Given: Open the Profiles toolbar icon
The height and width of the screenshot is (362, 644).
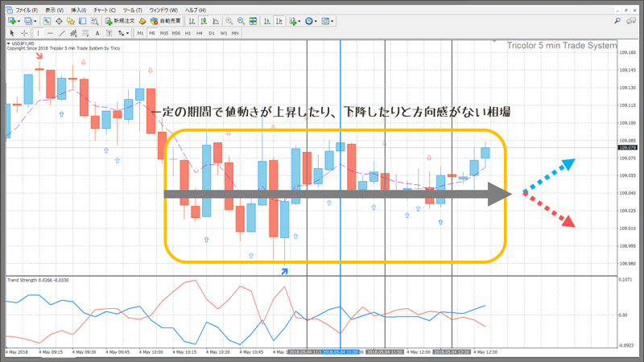Looking at the screenshot, I should (x=28, y=21).
